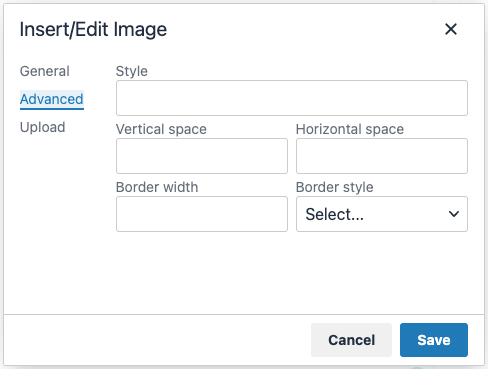488x369 pixels.
Task: Open the Border style dropdown
Action: pyautogui.click(x=382, y=214)
